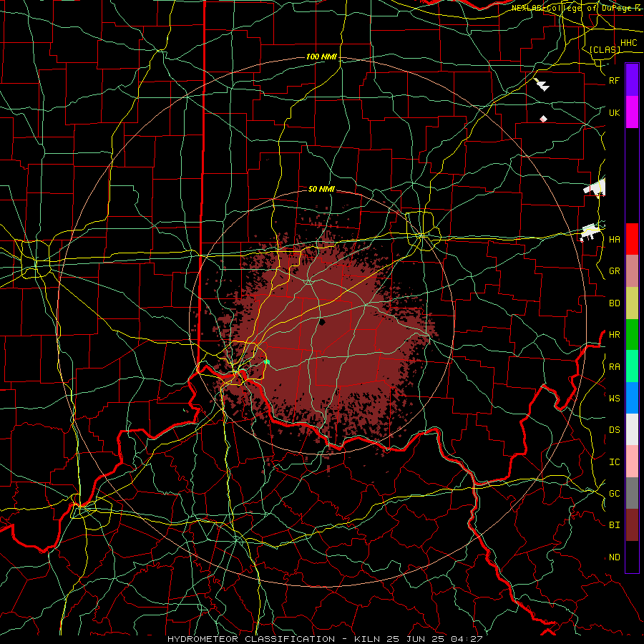The height and width of the screenshot is (644, 644).
Task: Click the WS legend label
Action: click(x=614, y=398)
